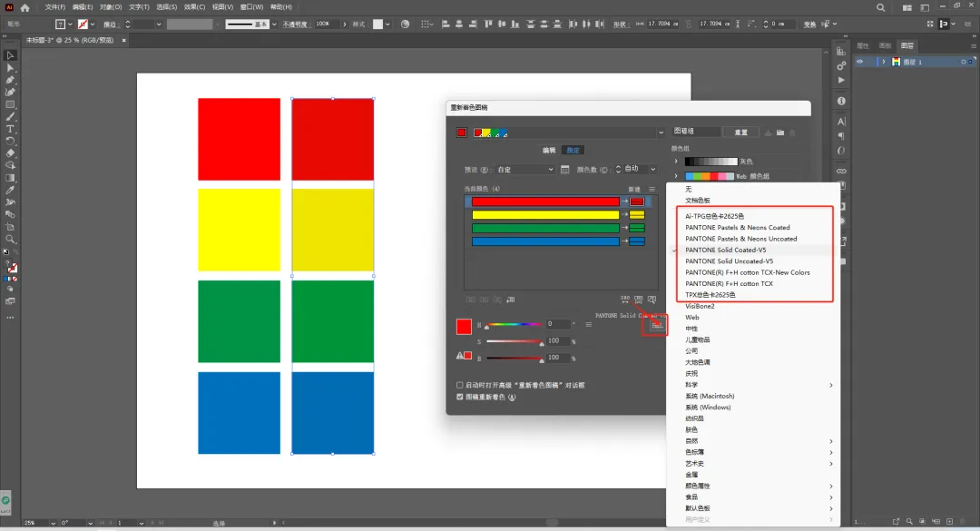
Task: Click the color reduction options icon beside 预设
Action: point(565,170)
